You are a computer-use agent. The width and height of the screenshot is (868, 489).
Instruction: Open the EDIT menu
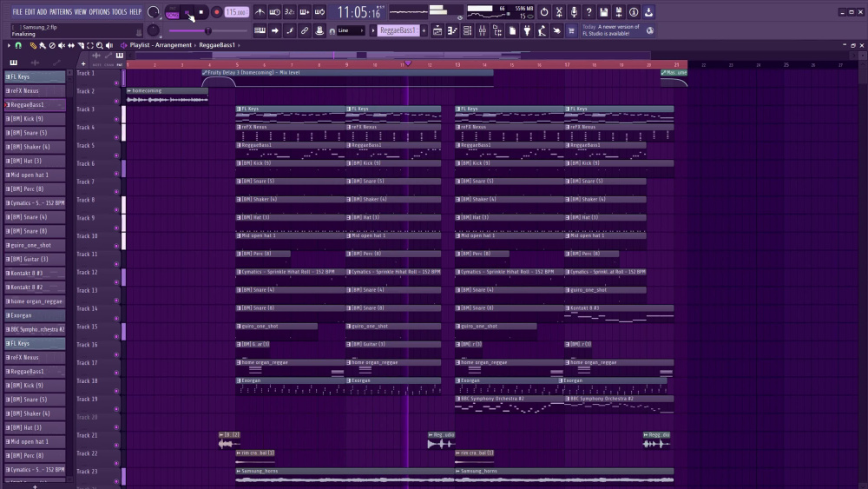pyautogui.click(x=30, y=11)
